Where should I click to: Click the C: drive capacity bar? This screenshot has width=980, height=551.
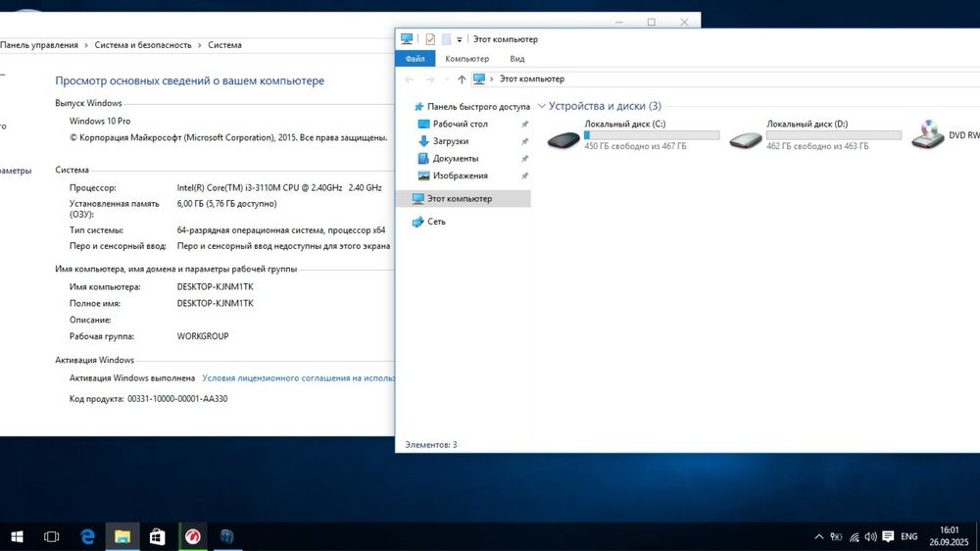[x=652, y=135]
